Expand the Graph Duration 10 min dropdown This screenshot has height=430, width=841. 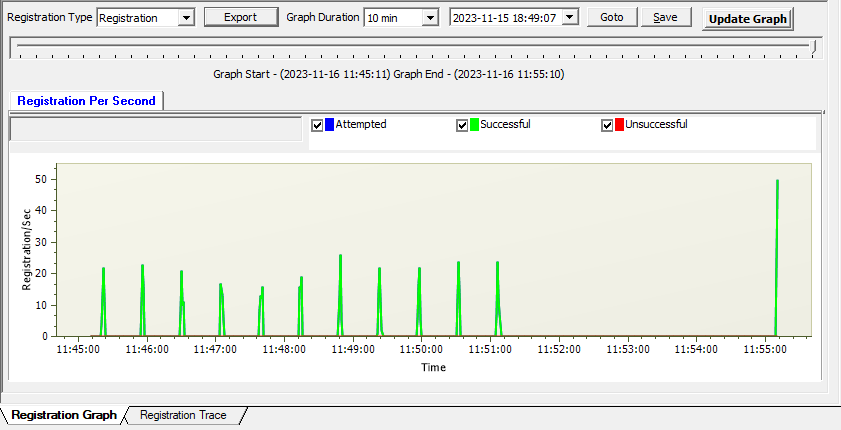click(430, 18)
